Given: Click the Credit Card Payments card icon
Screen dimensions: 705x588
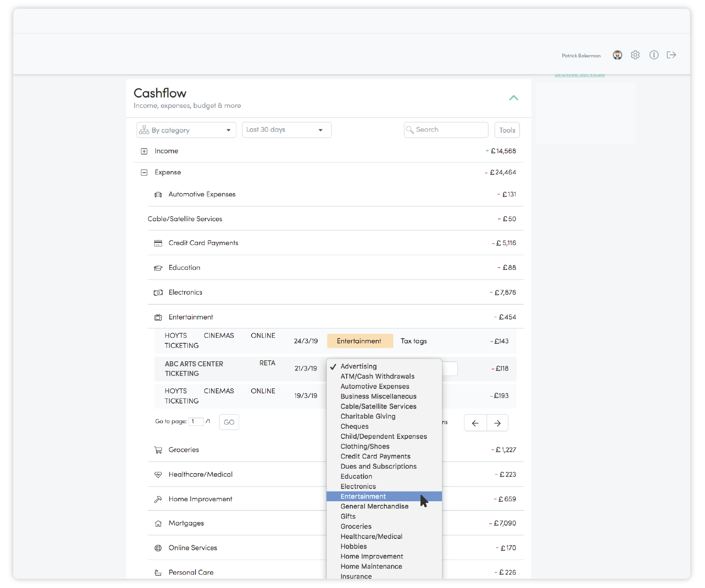Looking at the screenshot, I should (x=158, y=243).
